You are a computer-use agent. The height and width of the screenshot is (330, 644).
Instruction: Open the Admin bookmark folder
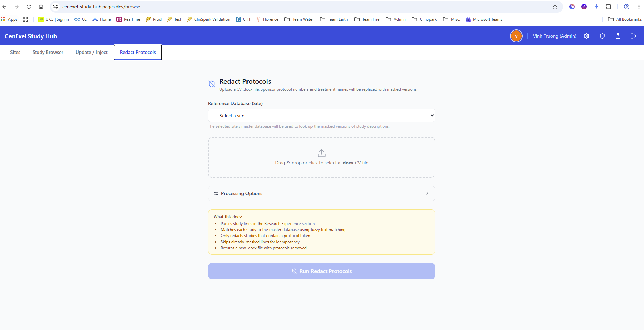pos(395,19)
